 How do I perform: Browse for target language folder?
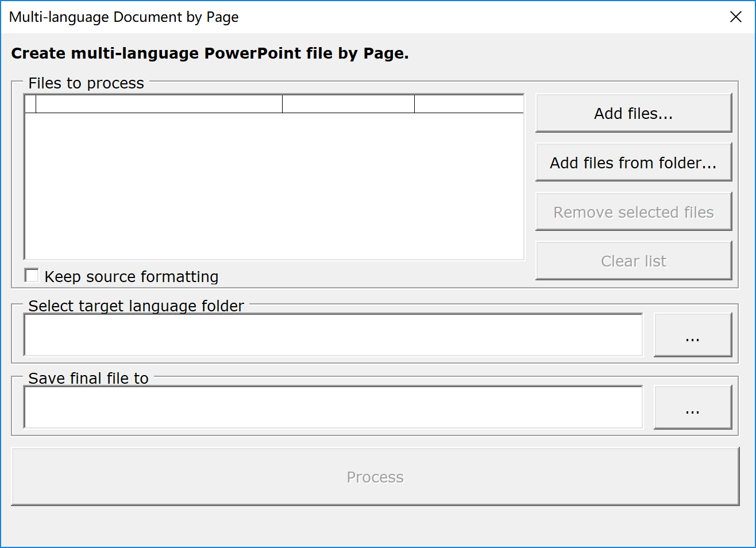tap(693, 335)
